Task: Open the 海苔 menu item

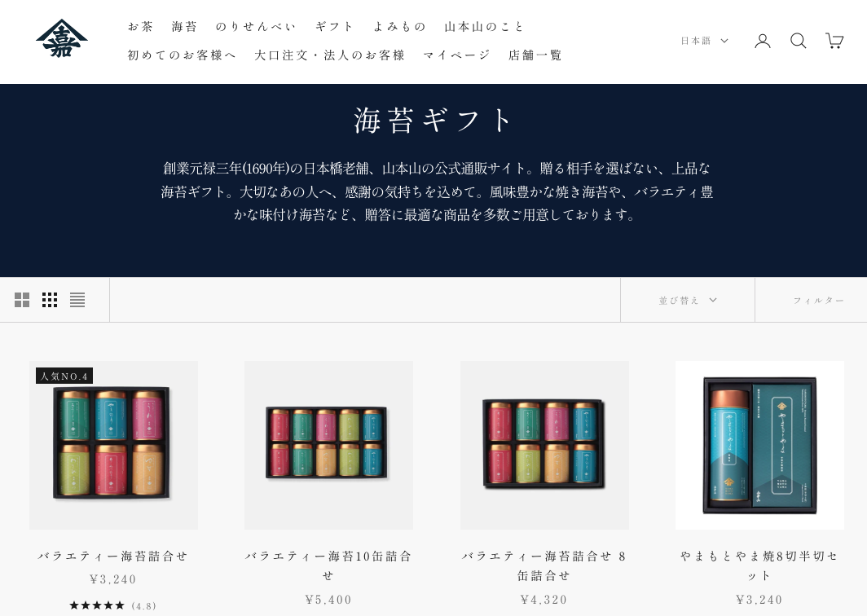Action: 184,27
